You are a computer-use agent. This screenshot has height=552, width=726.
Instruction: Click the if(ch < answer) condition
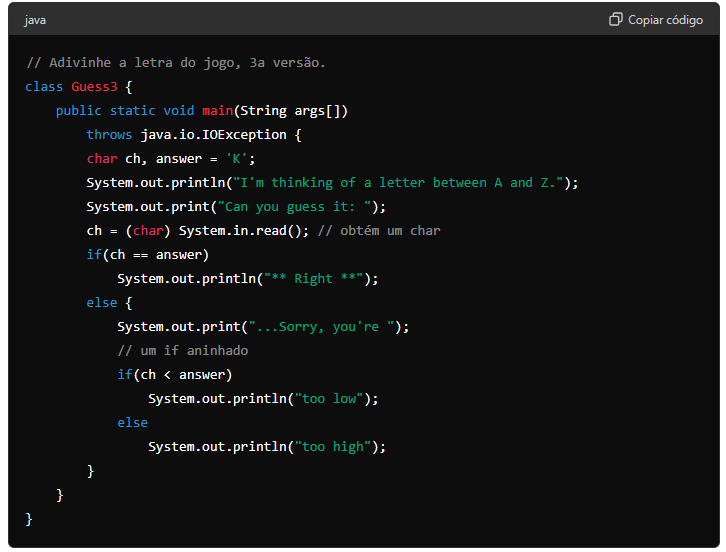pyautogui.click(x=174, y=375)
